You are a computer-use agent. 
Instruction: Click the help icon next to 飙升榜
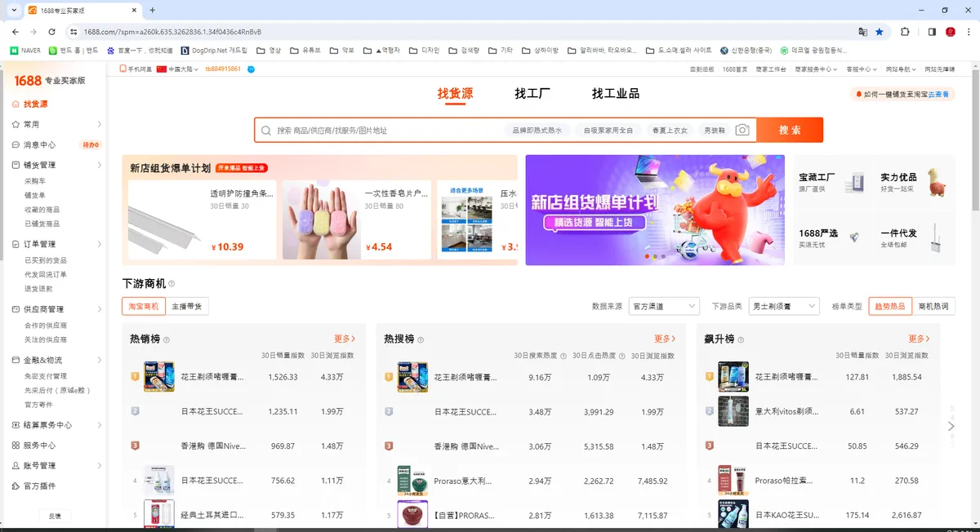[x=740, y=339]
